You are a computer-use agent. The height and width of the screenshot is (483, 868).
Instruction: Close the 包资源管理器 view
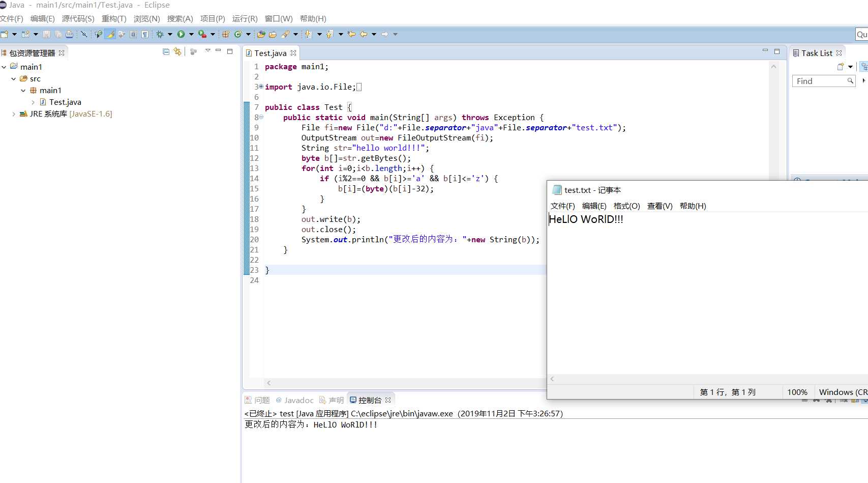[62, 53]
